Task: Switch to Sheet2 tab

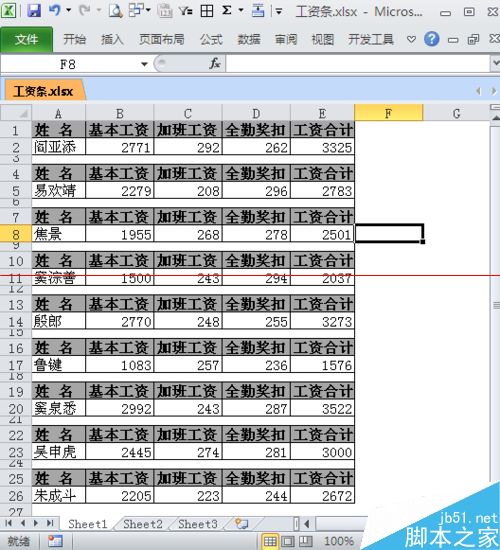Action: click(x=143, y=524)
